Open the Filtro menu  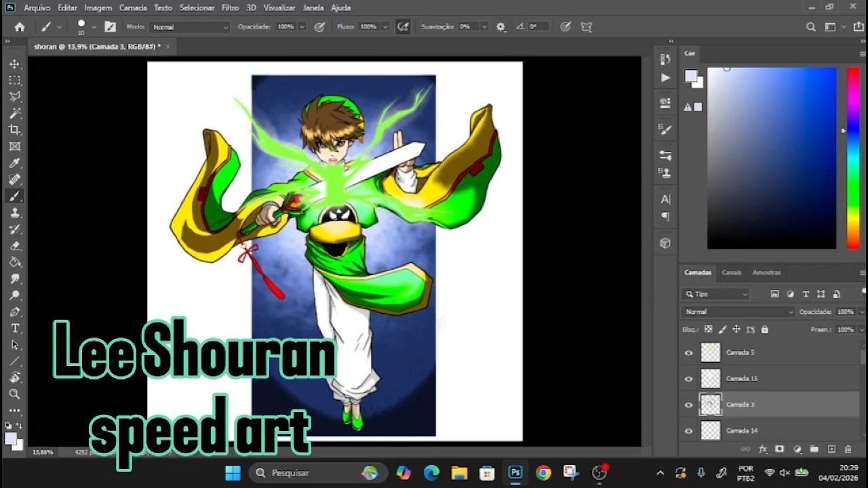[x=230, y=7]
